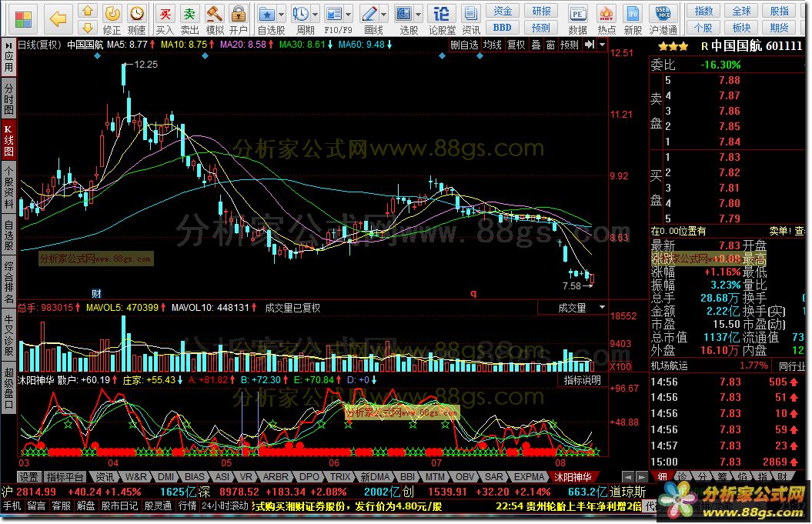Click 删自选 in chart header
The height and width of the screenshot is (524, 812).
[465, 45]
